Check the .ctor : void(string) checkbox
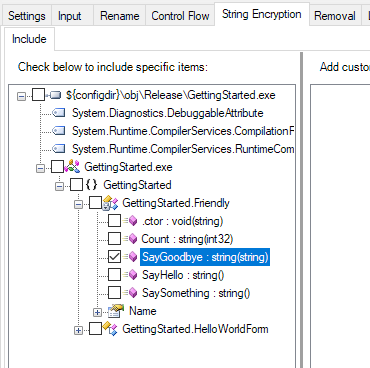 [x=114, y=221]
